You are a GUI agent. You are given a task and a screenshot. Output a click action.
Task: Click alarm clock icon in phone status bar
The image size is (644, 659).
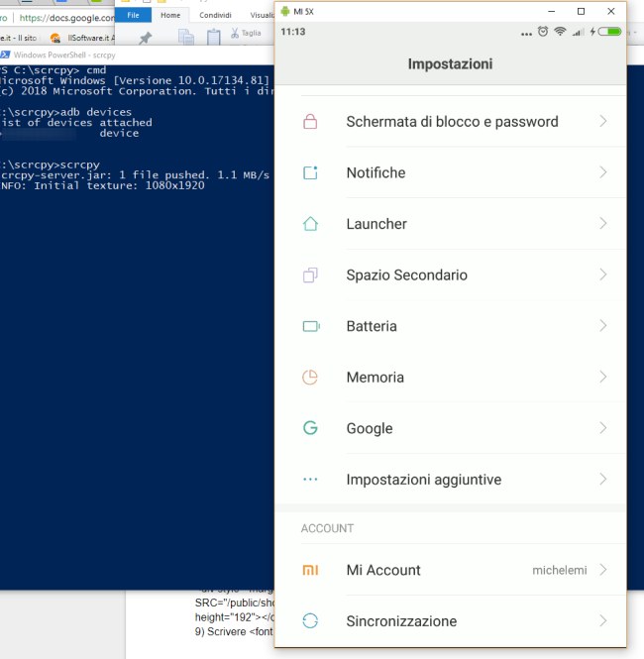coord(543,31)
